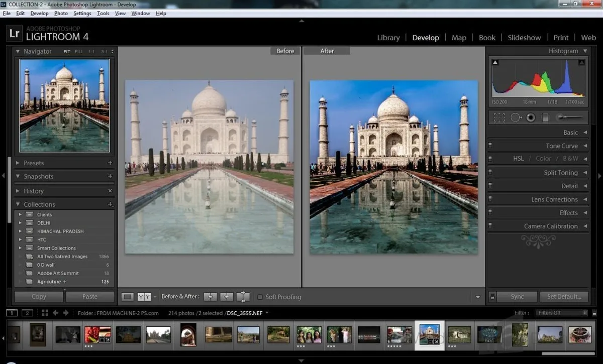Switch to Loupe view icon in toolbar
Viewport: 603px width, 364px height.
[x=128, y=297]
